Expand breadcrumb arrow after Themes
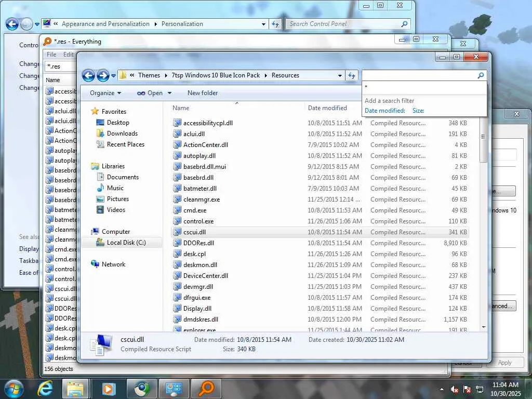 pyautogui.click(x=166, y=75)
